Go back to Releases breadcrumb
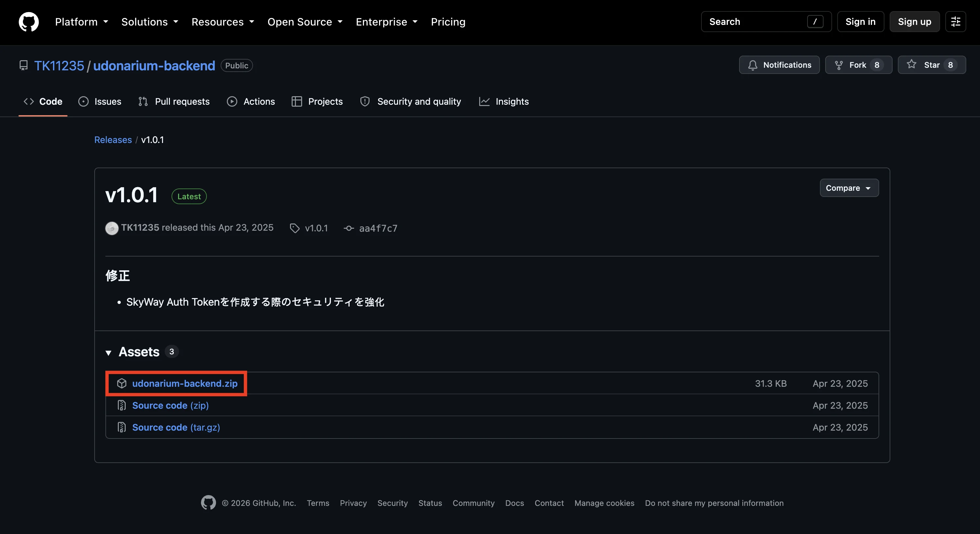This screenshot has height=534, width=980. tap(113, 140)
